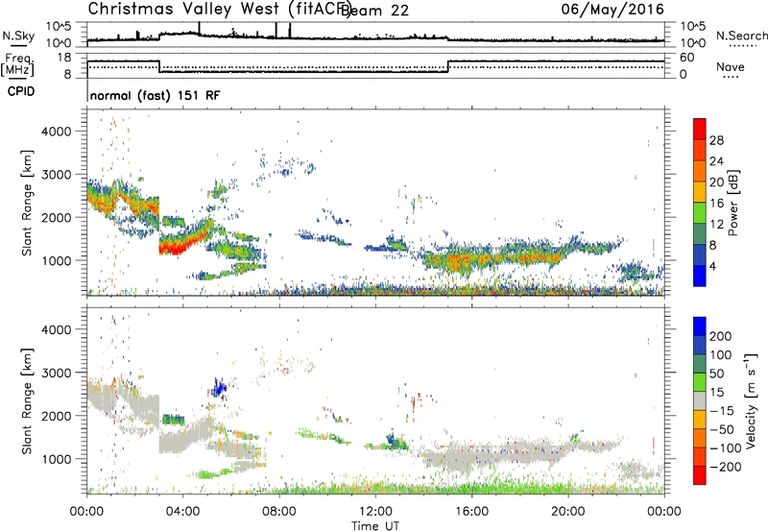Click the '20:00' time tick label
Screen dimensions: 768x532
click(x=567, y=512)
